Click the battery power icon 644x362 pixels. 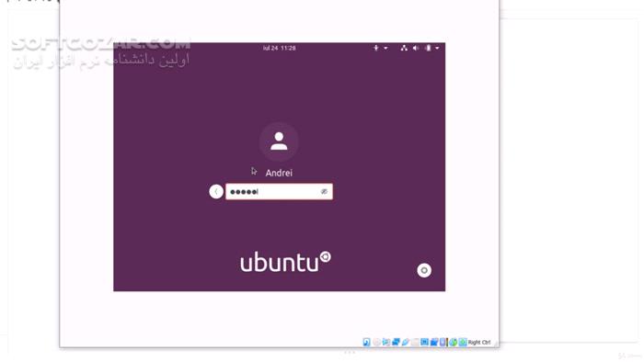tap(428, 48)
